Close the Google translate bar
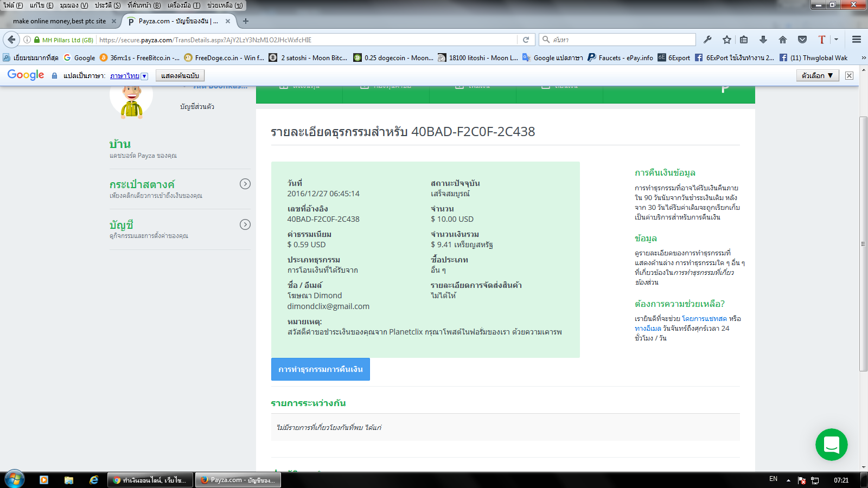Image resolution: width=868 pixels, height=488 pixels. tap(850, 75)
